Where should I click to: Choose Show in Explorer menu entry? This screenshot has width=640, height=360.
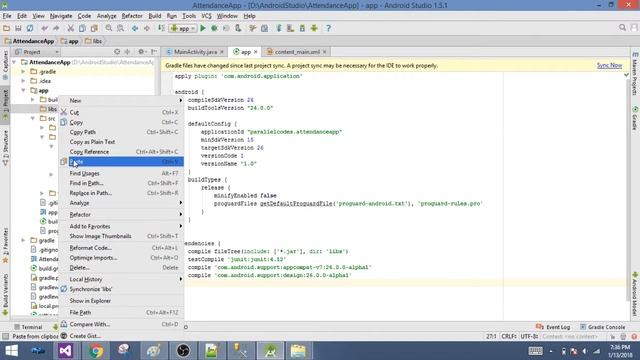click(122, 301)
